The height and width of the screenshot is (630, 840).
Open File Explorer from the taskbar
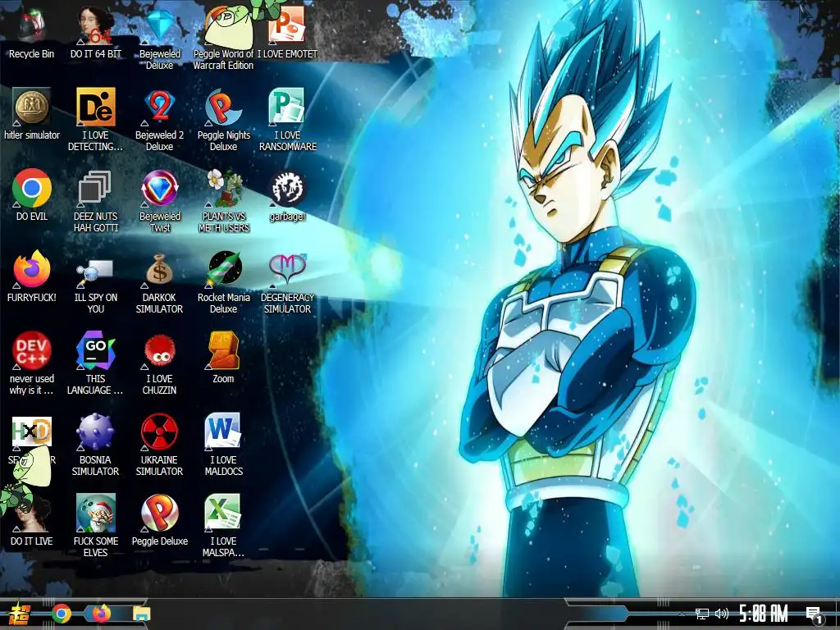(141, 614)
